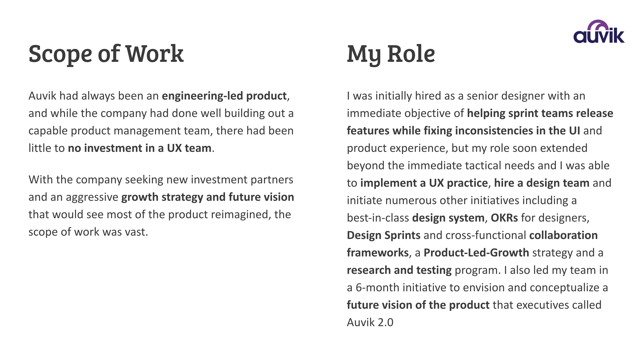Image resolution: width=644 pixels, height=362 pixels.
Task: Click sentence scope of work was vast
Action: pyautogui.click(x=88, y=232)
